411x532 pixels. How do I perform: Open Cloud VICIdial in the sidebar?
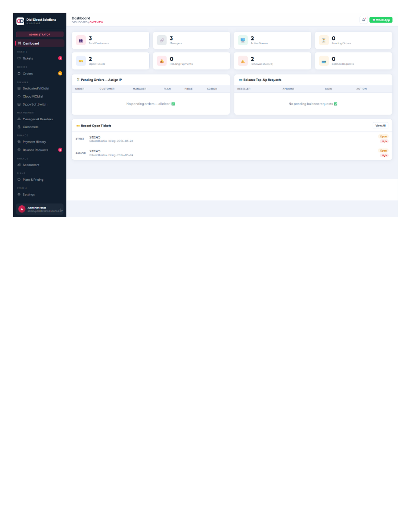pyautogui.click(x=40, y=96)
